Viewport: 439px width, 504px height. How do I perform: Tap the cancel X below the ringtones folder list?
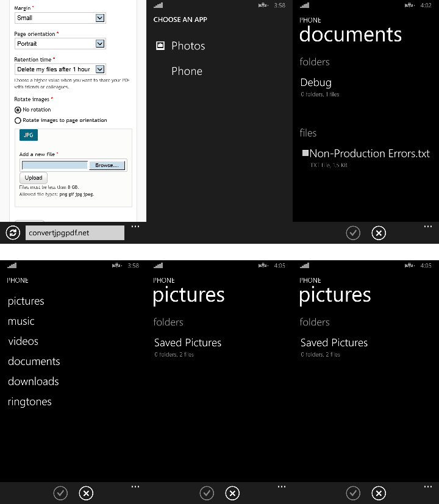click(x=86, y=493)
